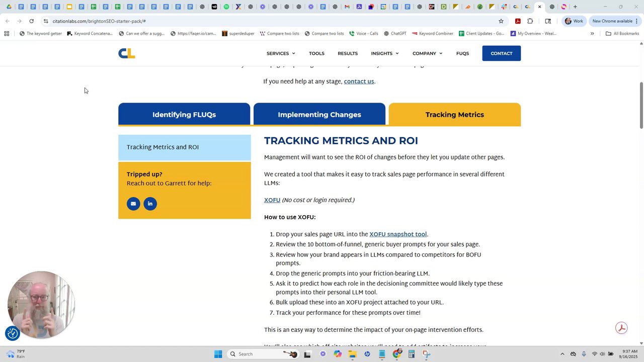Click the 'TRACKING METRICS AND ROI' heading
644x362 pixels.
341,141
